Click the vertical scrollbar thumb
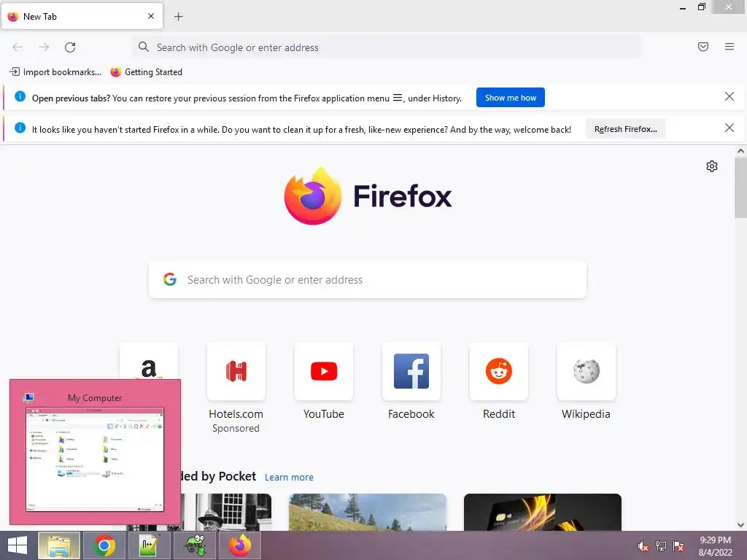The image size is (747, 560). (740, 187)
